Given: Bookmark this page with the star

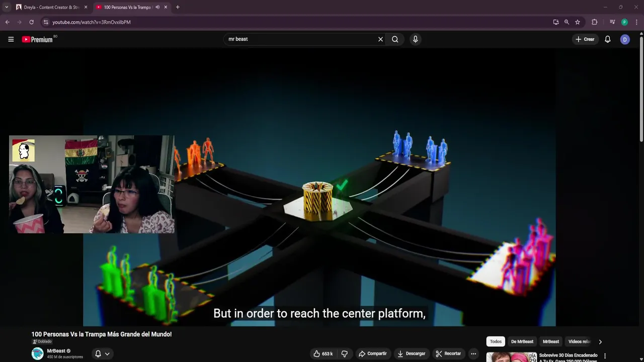Looking at the screenshot, I should point(578,22).
